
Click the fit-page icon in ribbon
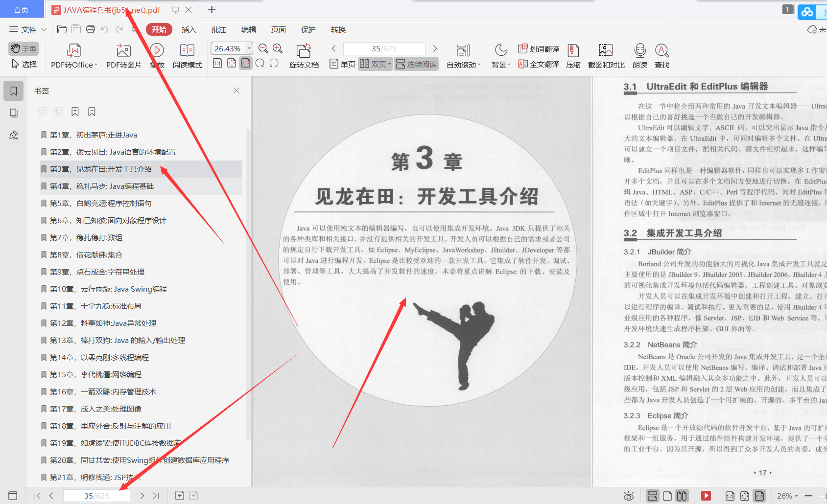pos(232,63)
